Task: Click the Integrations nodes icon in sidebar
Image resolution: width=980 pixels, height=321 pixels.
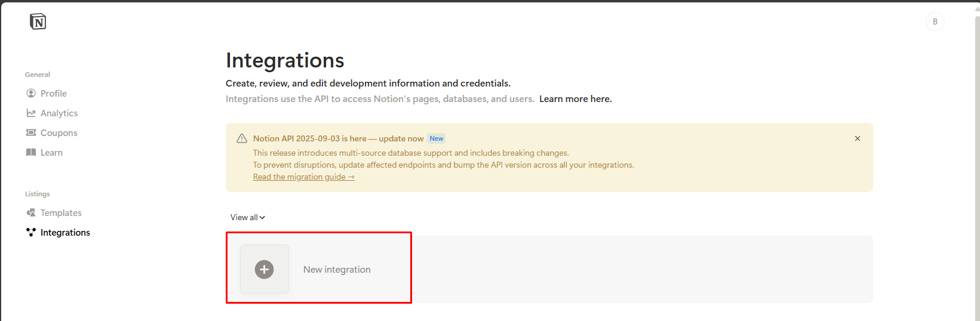Action: point(31,232)
